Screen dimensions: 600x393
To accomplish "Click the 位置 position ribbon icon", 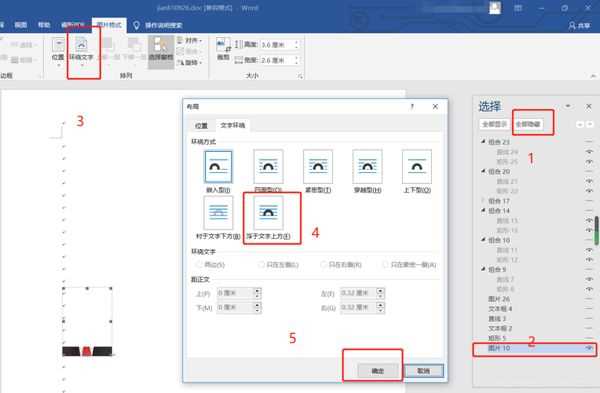I will [x=58, y=51].
